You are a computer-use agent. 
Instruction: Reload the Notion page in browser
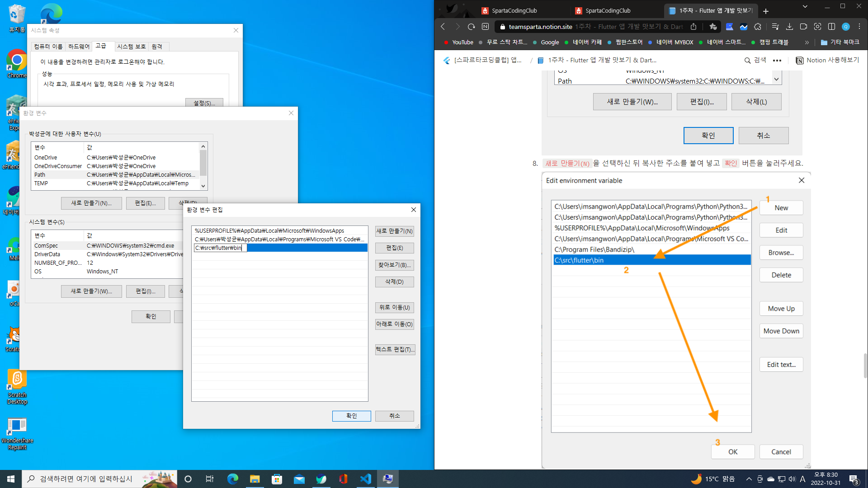(x=471, y=27)
